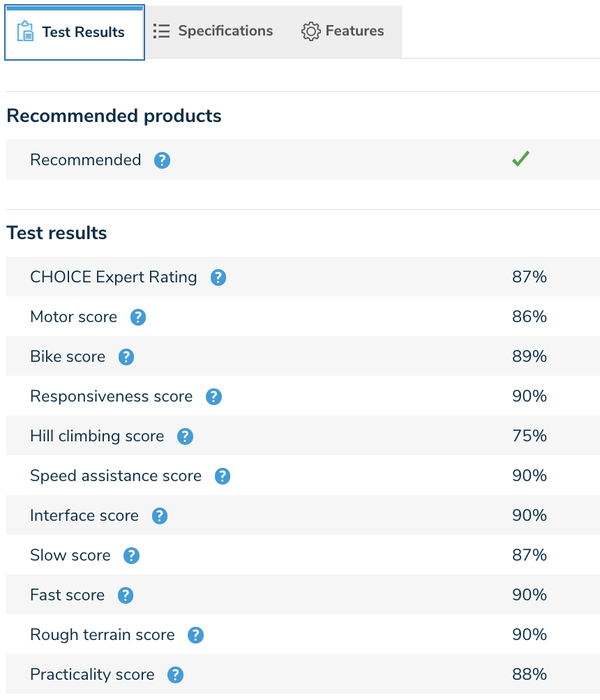Click the list icon beside Specifications

[x=161, y=31]
